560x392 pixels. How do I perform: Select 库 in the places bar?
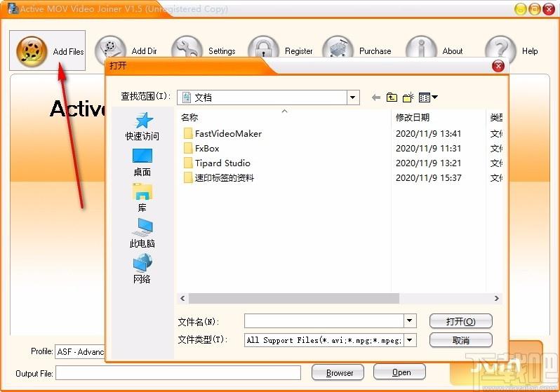[x=142, y=198]
